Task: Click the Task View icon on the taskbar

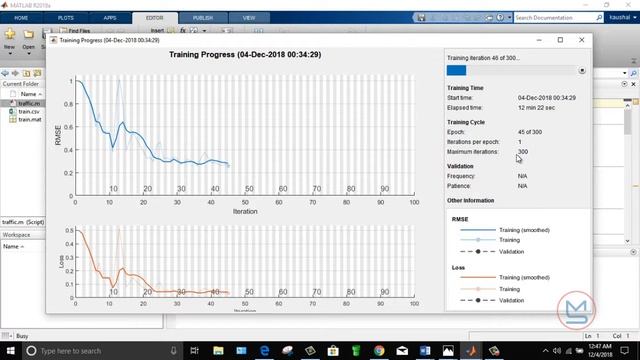Action: coord(194,351)
